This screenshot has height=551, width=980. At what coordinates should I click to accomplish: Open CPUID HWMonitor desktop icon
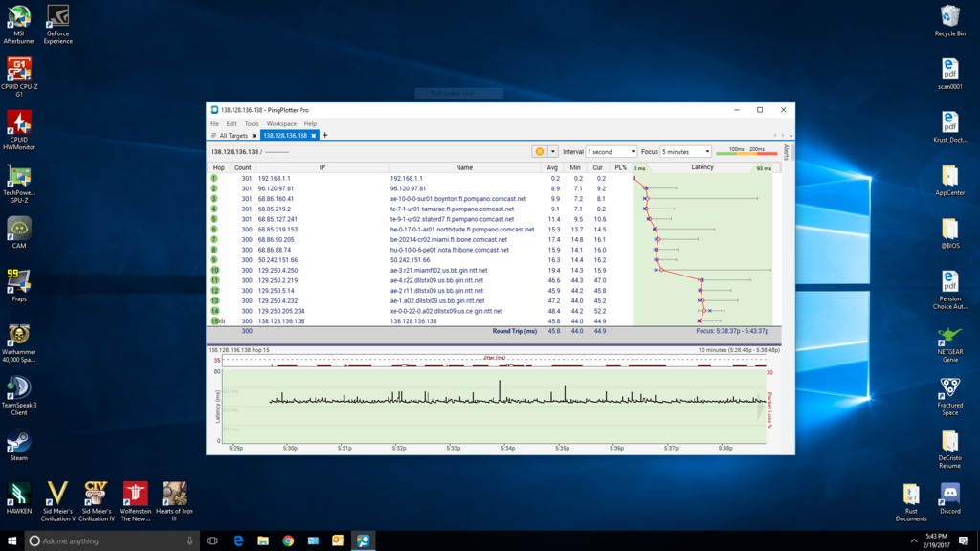(19, 130)
